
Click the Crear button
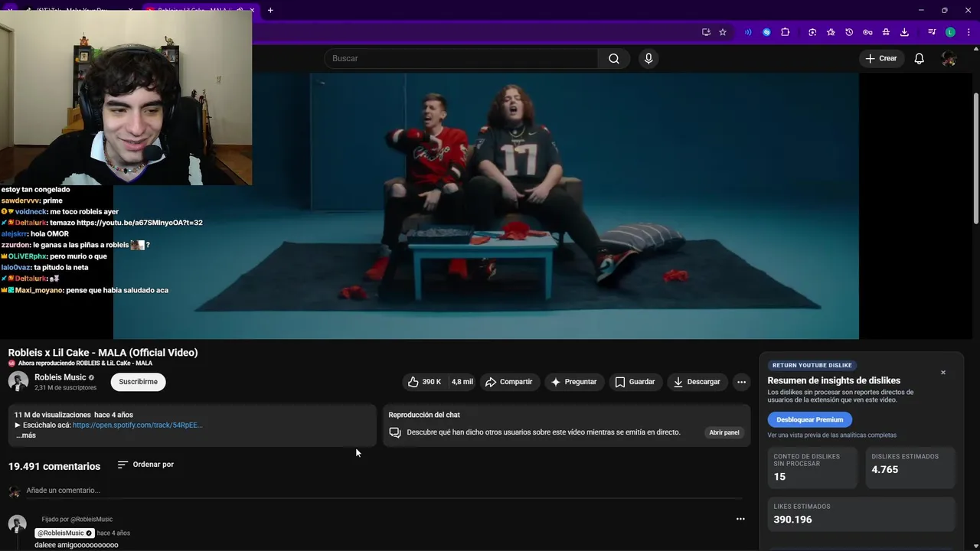pos(881,59)
